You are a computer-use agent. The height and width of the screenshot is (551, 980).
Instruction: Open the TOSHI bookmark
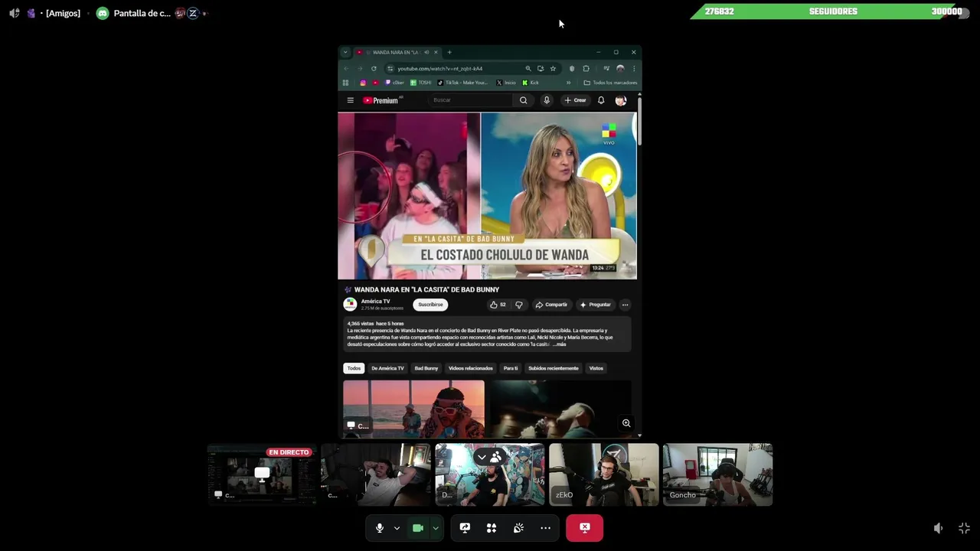[421, 83]
